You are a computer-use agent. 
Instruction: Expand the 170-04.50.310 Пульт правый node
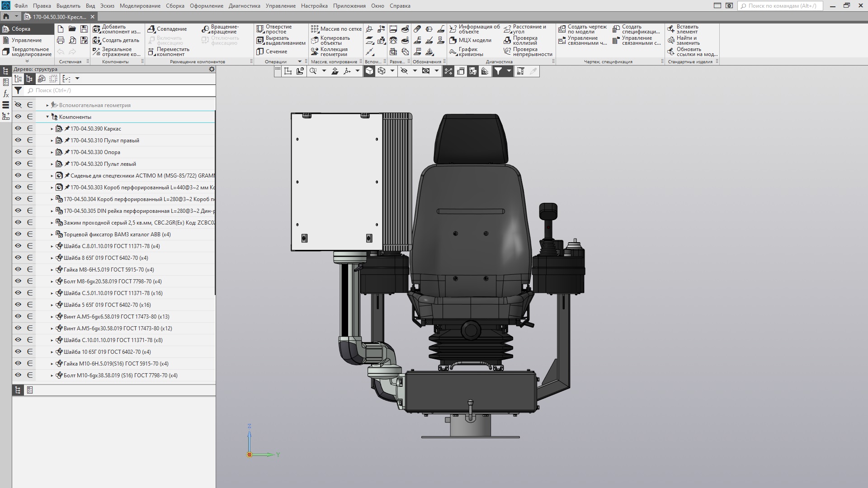[x=52, y=141]
